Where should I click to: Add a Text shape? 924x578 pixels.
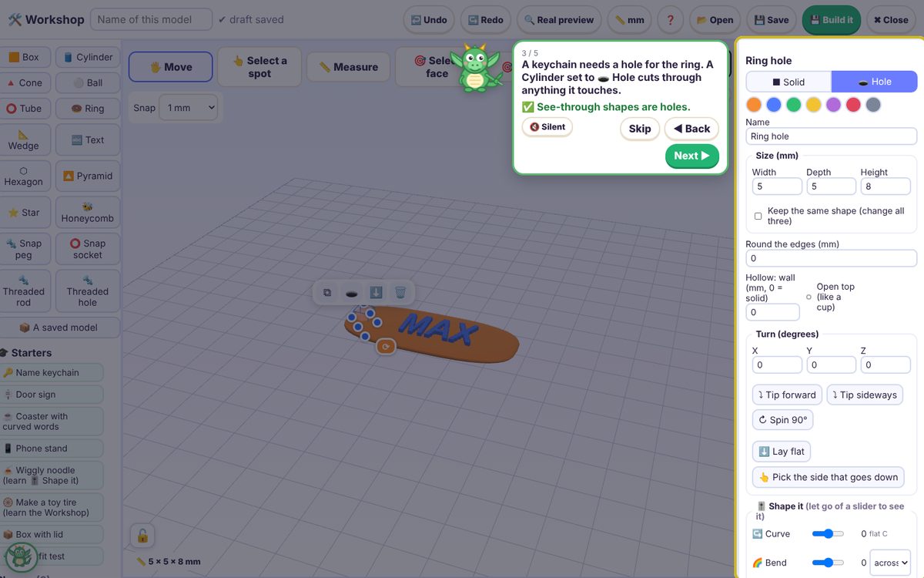(88, 139)
